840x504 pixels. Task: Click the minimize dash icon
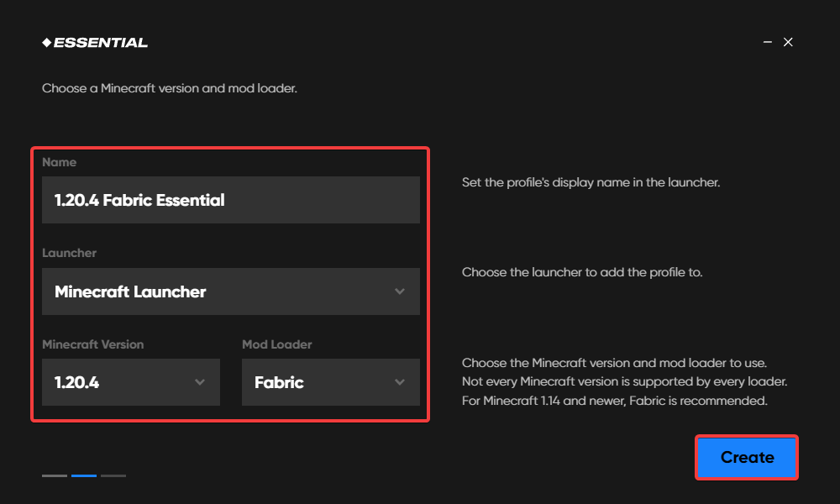coord(767,41)
